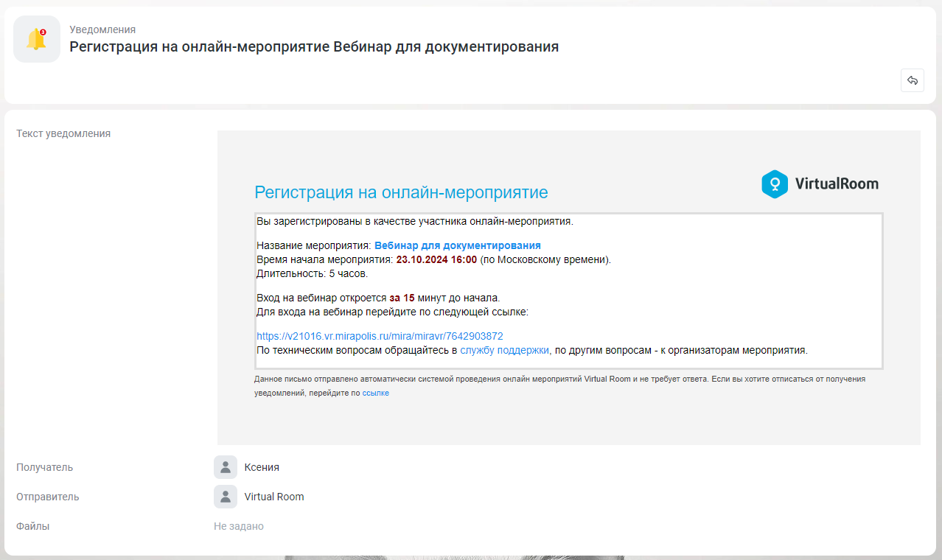Viewport: 942px width, 560px height.
Task: Click the avatar icon beside Virtual Room
Action: [x=226, y=497]
